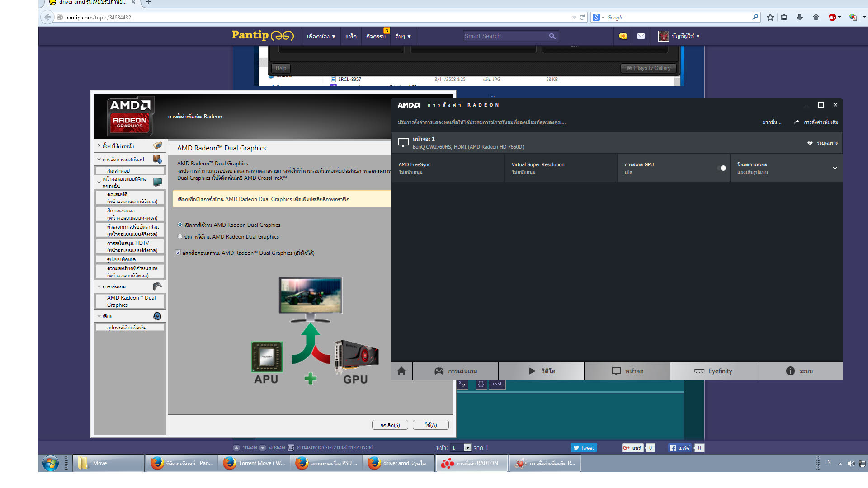Viewport: 868px width, 488px height.
Task: Go to the Firefox home page icon
Action: [x=816, y=17]
